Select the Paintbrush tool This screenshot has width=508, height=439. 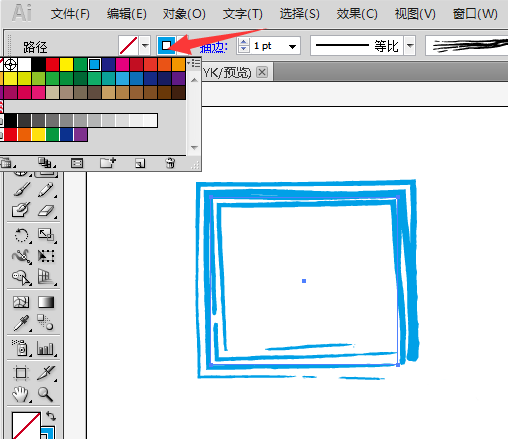(x=21, y=189)
